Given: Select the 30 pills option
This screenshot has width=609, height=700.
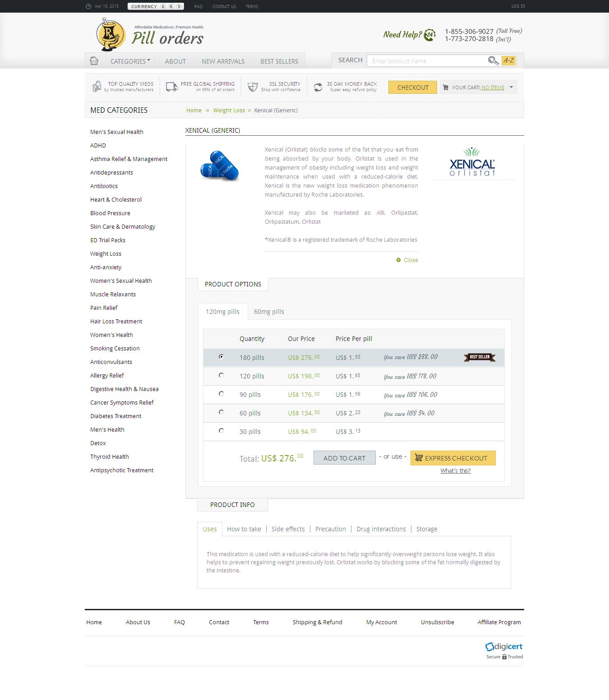Looking at the screenshot, I should click(x=221, y=430).
